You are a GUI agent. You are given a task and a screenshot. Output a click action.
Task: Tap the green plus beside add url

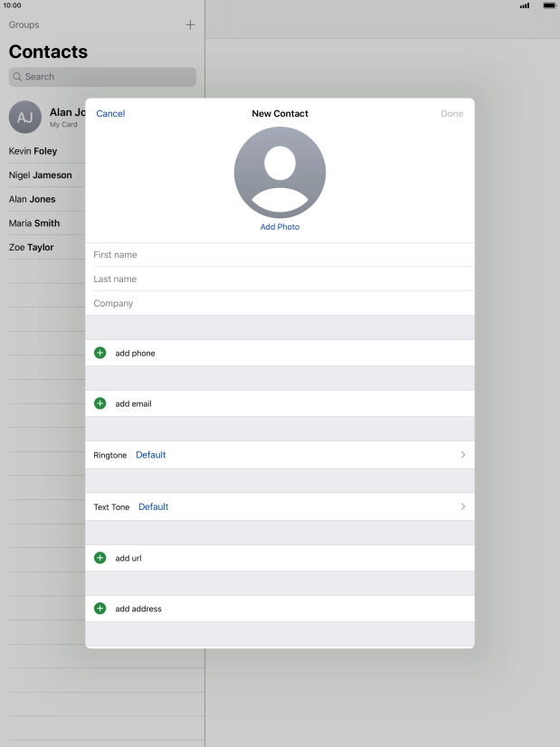point(100,558)
